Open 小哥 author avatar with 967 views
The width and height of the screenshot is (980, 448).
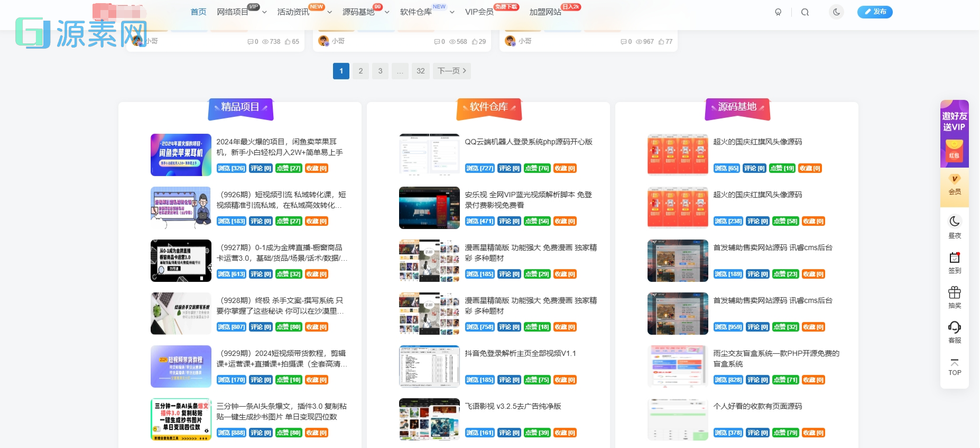[510, 41]
